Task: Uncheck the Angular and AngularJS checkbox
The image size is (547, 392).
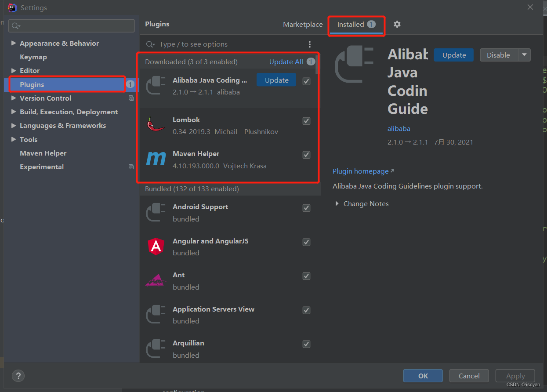Action: 306,242
